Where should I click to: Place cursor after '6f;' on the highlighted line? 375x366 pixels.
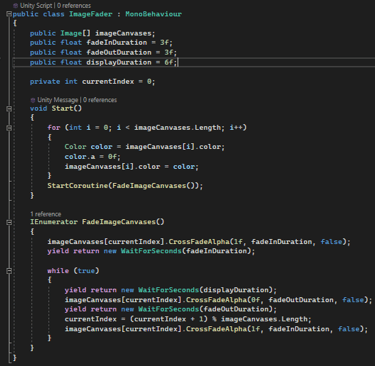pos(178,62)
